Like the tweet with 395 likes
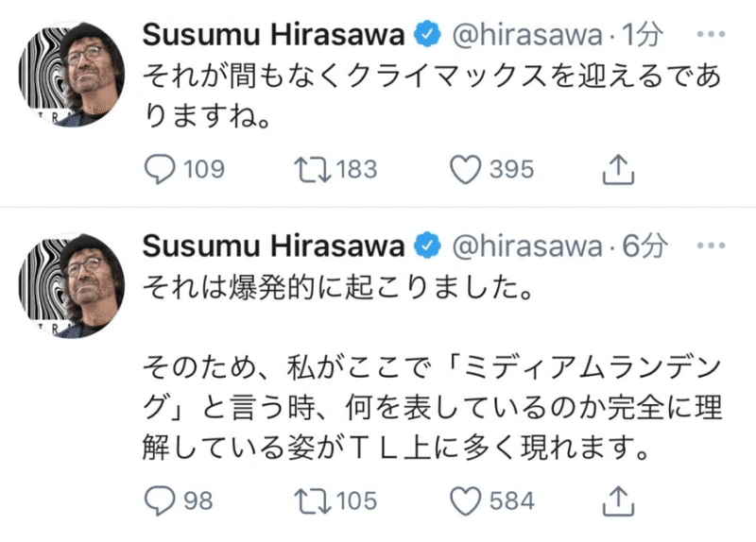 tap(465, 170)
